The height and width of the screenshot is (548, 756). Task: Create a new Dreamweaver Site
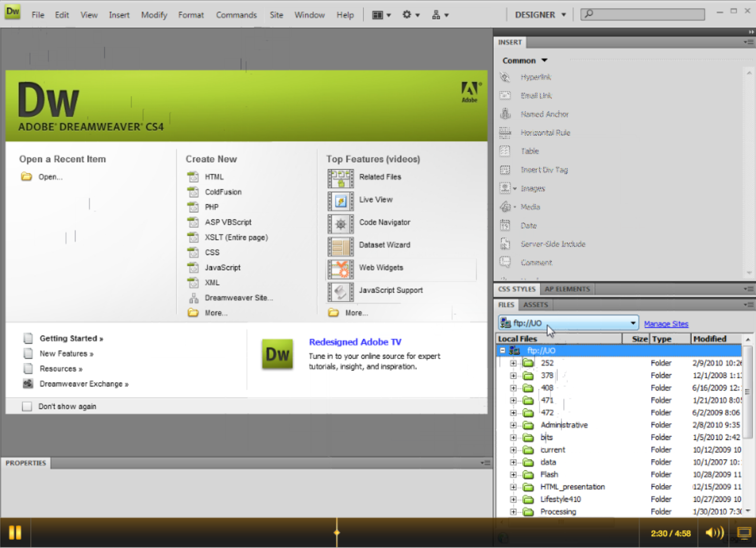pyautogui.click(x=239, y=298)
